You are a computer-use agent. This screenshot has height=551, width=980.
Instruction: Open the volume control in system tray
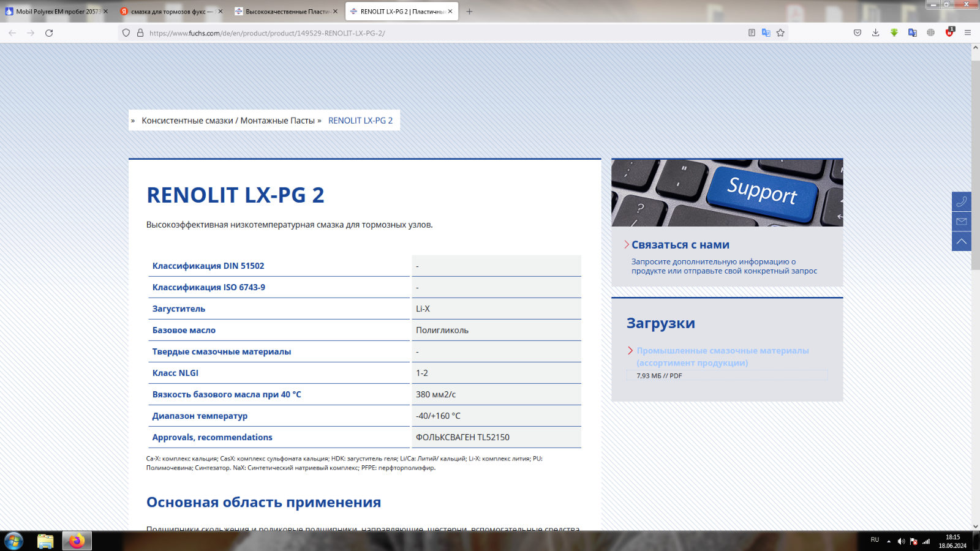901,541
